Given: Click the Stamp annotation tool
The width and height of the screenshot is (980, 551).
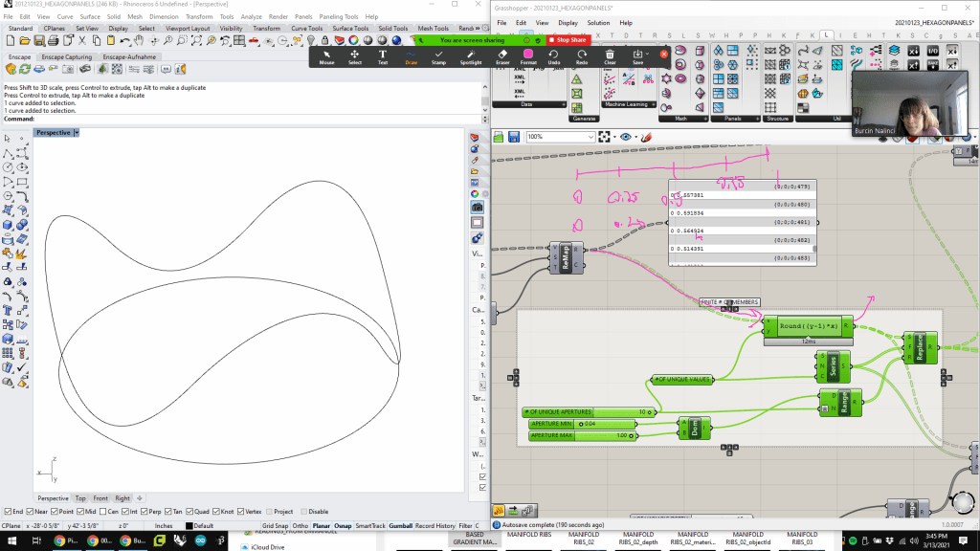Looking at the screenshot, I should coord(438,56).
